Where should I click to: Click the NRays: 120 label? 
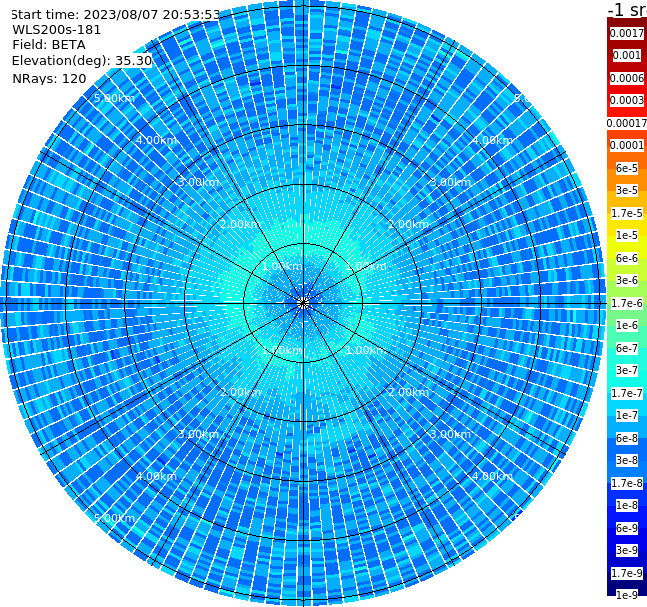49,78
